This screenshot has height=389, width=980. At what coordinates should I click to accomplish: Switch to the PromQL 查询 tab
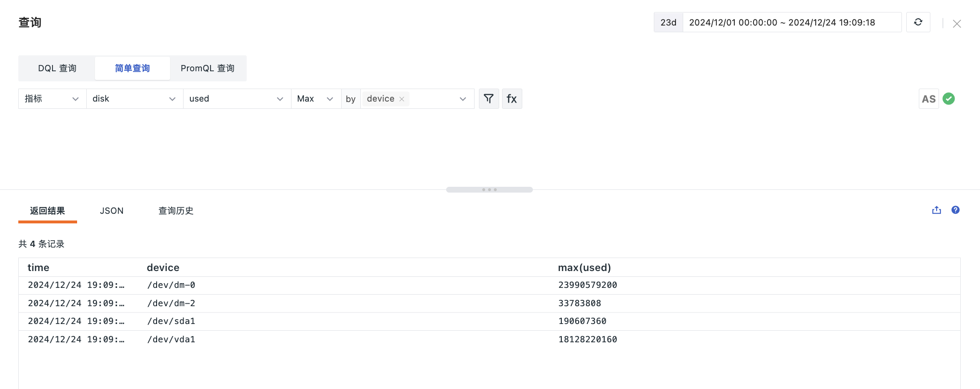click(x=208, y=68)
